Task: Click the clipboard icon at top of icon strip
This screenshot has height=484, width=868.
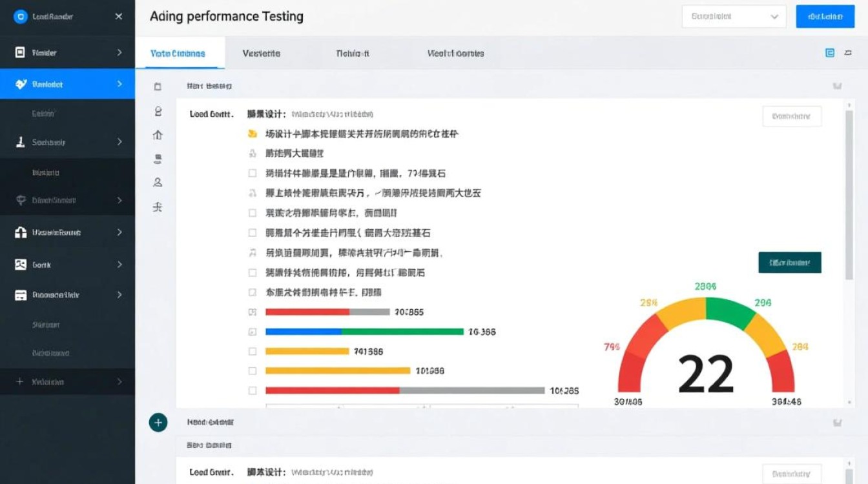Action: click(158, 86)
